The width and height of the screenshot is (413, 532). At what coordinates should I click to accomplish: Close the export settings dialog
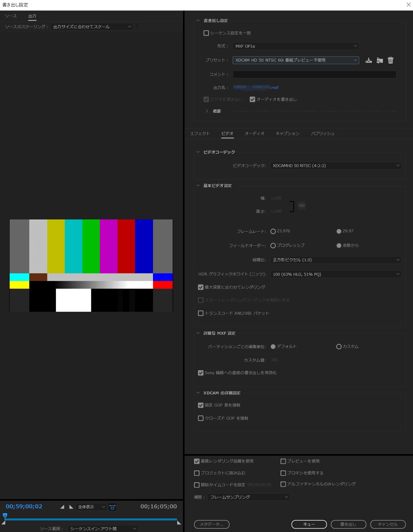tap(408, 5)
